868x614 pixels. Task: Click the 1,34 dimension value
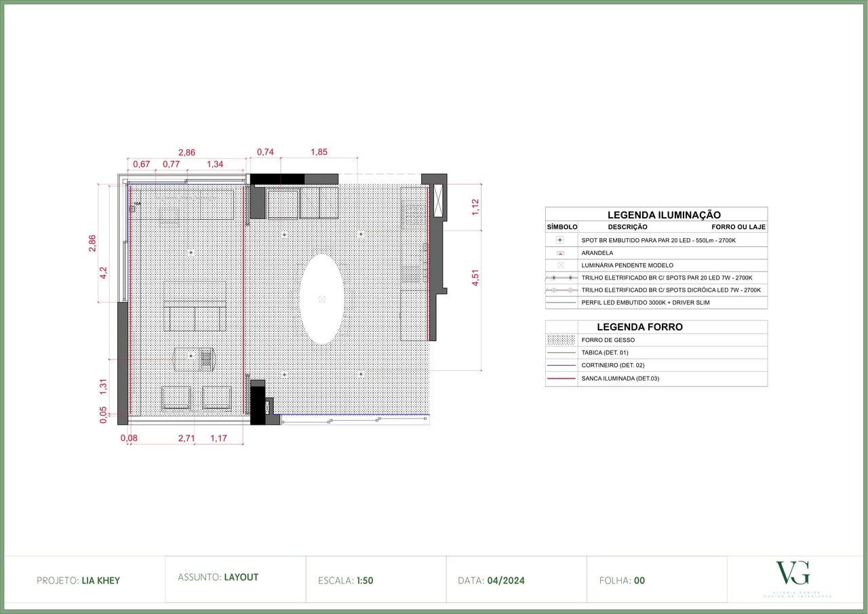pos(215,164)
